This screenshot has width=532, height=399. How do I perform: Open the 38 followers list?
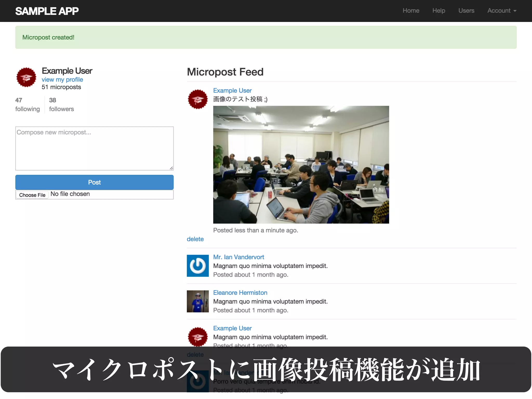click(61, 104)
